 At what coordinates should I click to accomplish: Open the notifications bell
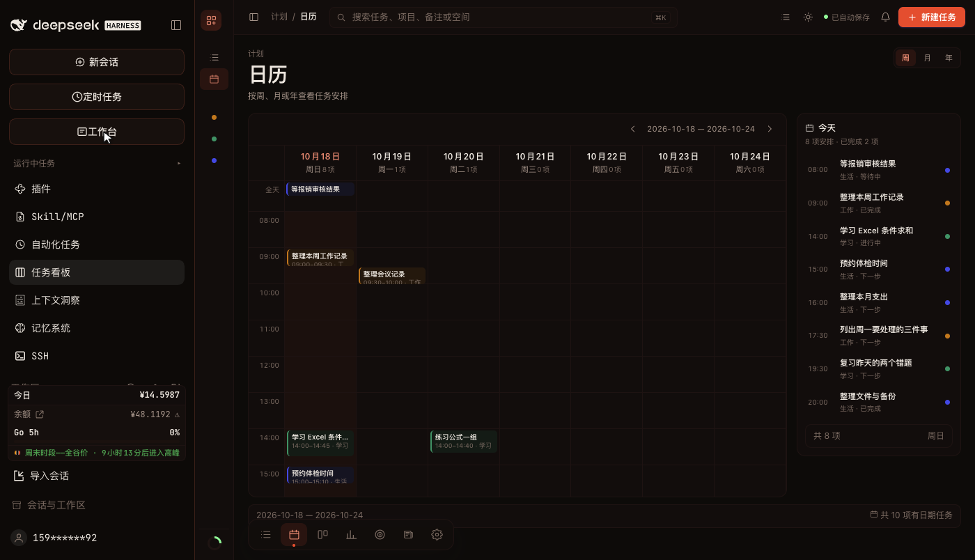click(x=885, y=17)
